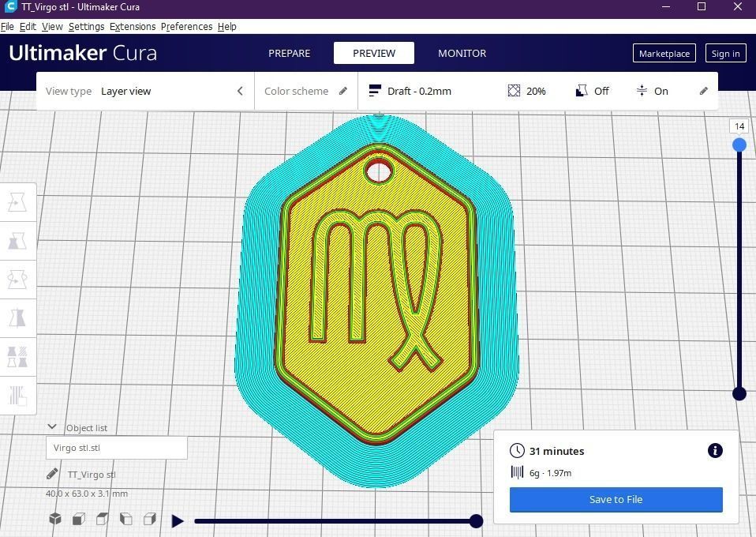Collapse the Object list chevron

tap(52, 427)
